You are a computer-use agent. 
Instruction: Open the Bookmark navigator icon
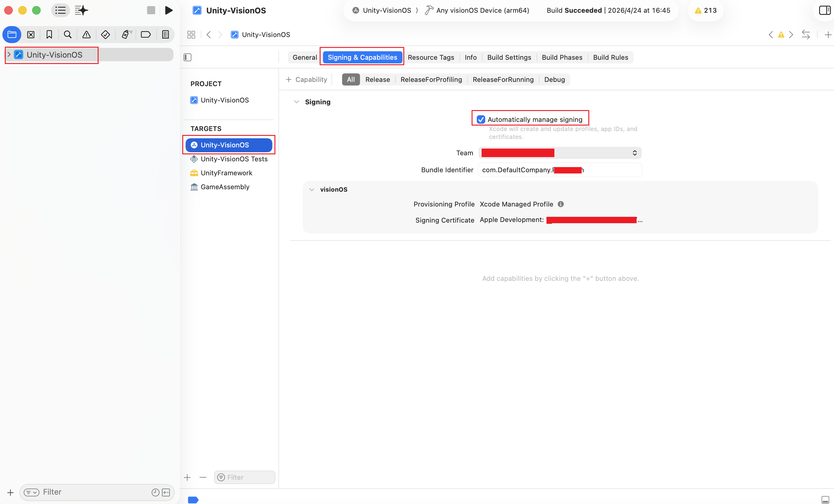click(49, 35)
